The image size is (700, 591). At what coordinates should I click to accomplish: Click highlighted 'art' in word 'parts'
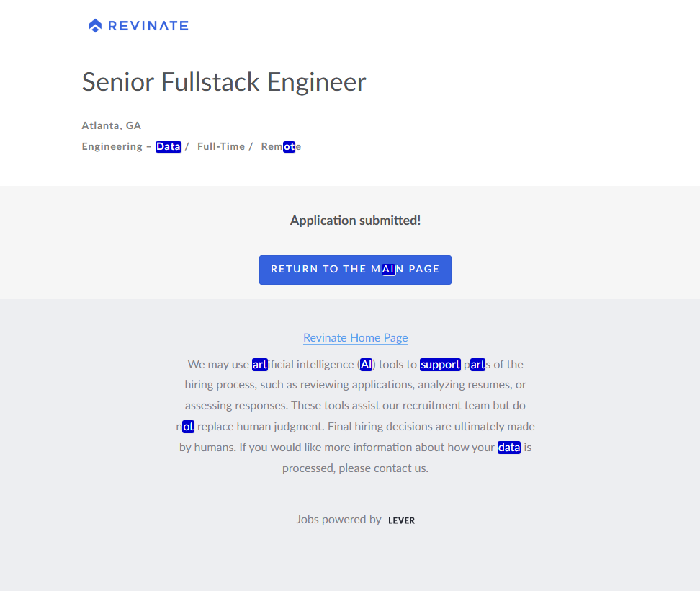click(477, 365)
